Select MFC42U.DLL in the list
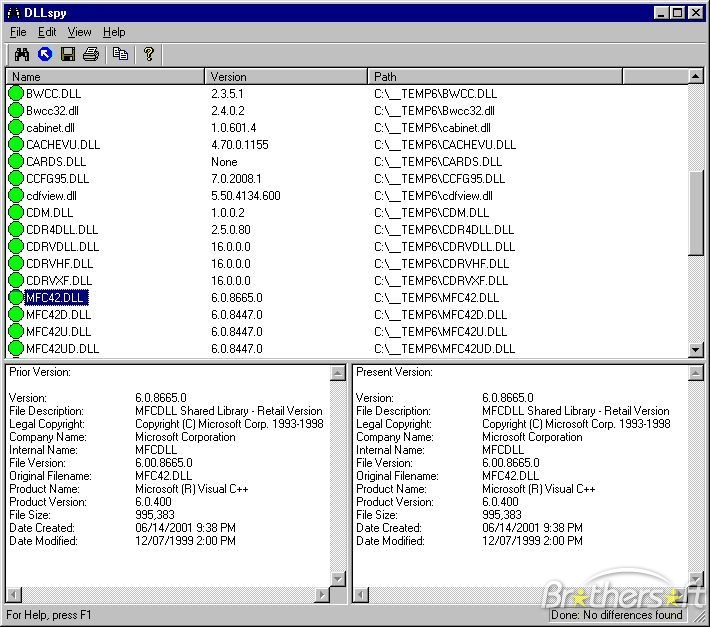 (58, 331)
